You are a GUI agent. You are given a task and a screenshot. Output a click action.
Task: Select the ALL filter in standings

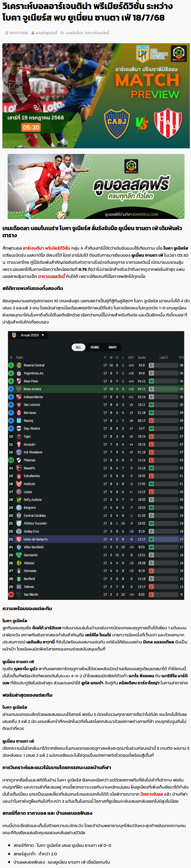click(x=78, y=347)
